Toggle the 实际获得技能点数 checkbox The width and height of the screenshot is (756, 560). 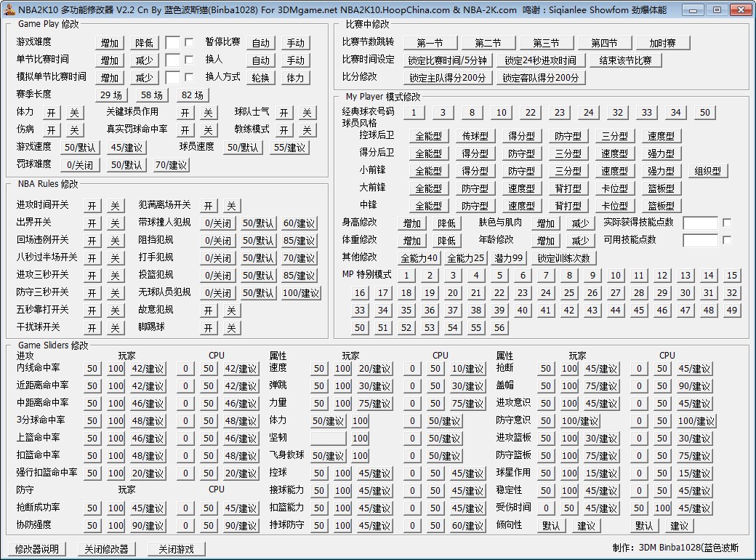click(726, 223)
